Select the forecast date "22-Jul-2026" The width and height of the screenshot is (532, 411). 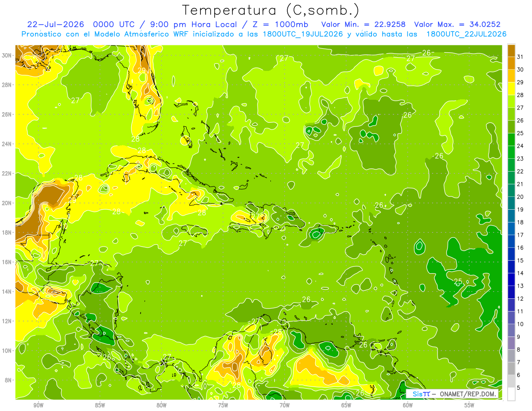(x=55, y=24)
